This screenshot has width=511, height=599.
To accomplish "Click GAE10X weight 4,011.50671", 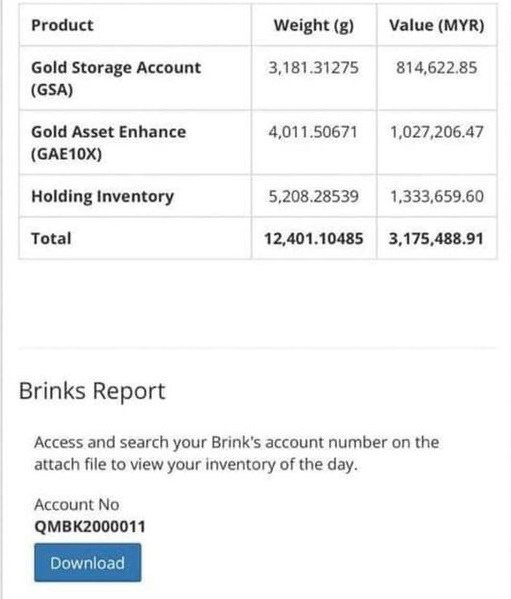I will (313, 132).
